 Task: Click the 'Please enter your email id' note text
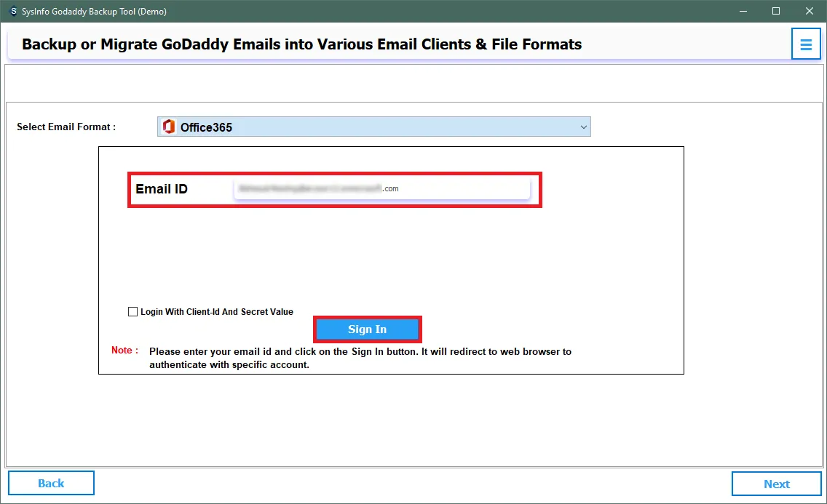click(x=360, y=358)
